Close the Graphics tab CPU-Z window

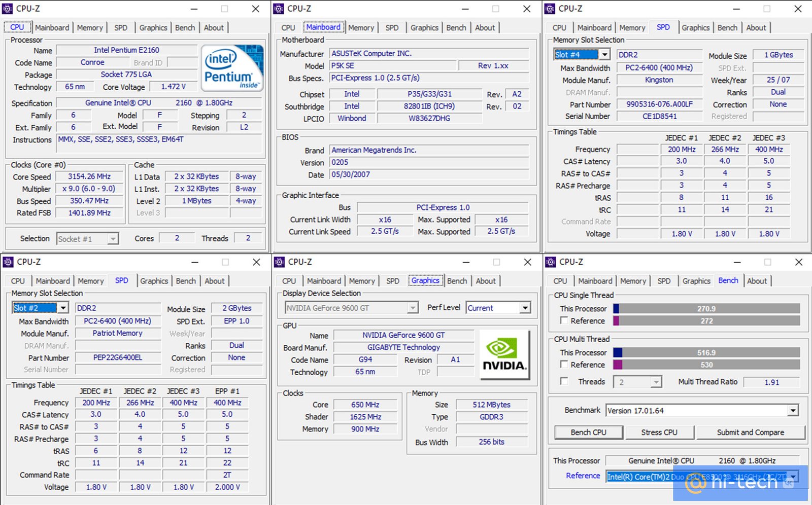click(x=528, y=262)
